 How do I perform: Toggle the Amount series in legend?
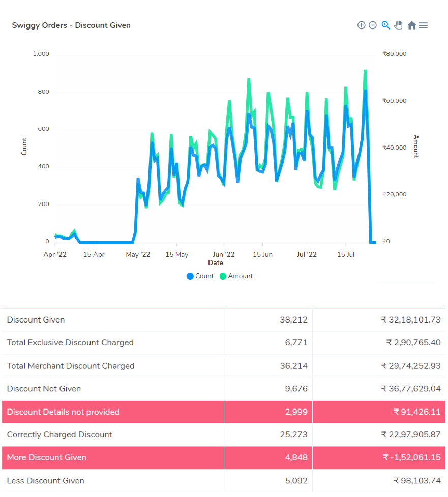tap(236, 276)
